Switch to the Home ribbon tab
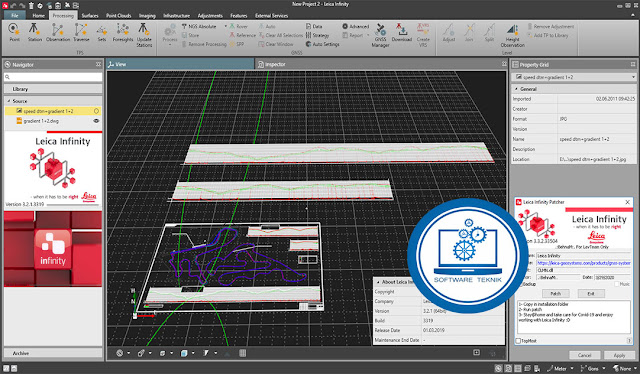Screen dimensions: 640x374 (x=38, y=16)
